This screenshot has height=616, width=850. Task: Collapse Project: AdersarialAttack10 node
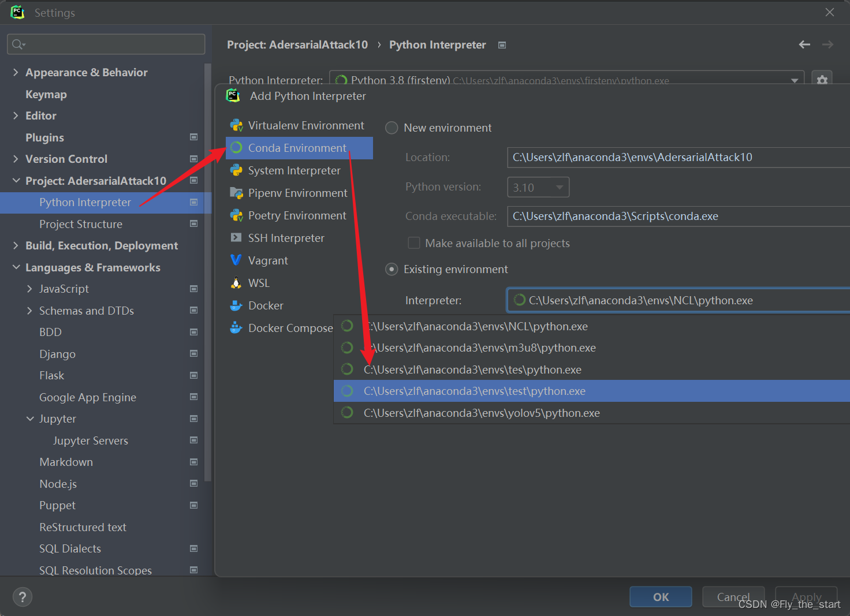[16, 181]
